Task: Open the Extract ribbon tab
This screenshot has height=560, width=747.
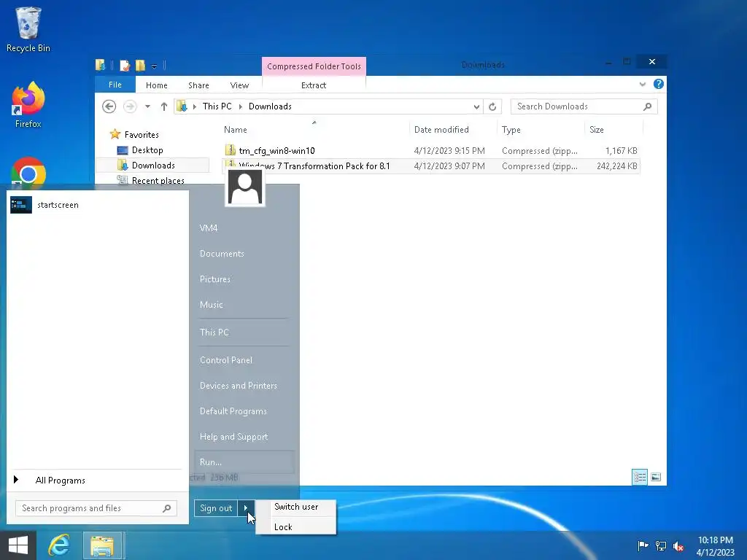Action: (x=314, y=85)
